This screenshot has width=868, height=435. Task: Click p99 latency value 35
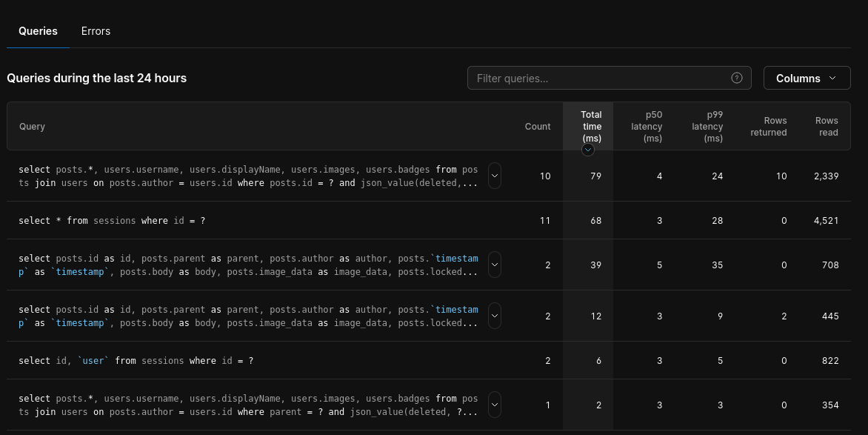click(718, 265)
